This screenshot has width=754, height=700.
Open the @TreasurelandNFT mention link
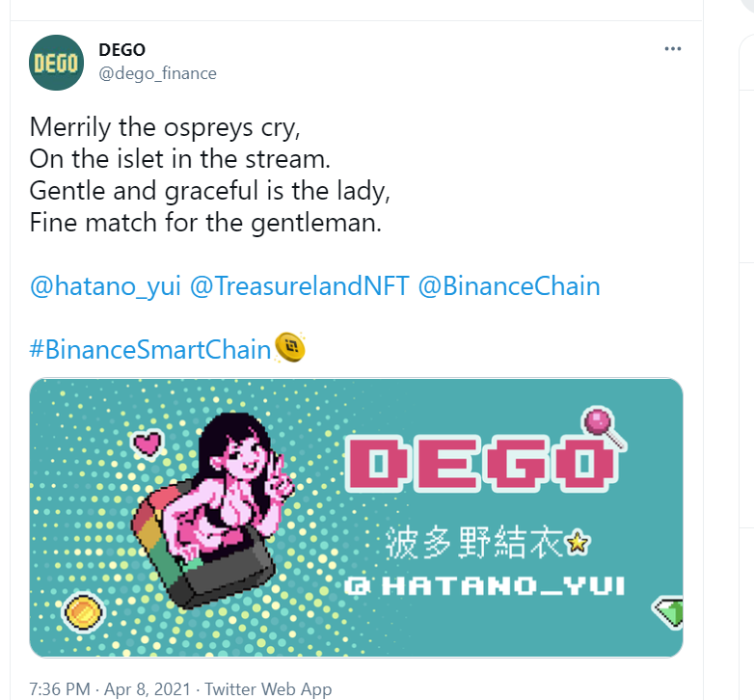[x=300, y=286]
